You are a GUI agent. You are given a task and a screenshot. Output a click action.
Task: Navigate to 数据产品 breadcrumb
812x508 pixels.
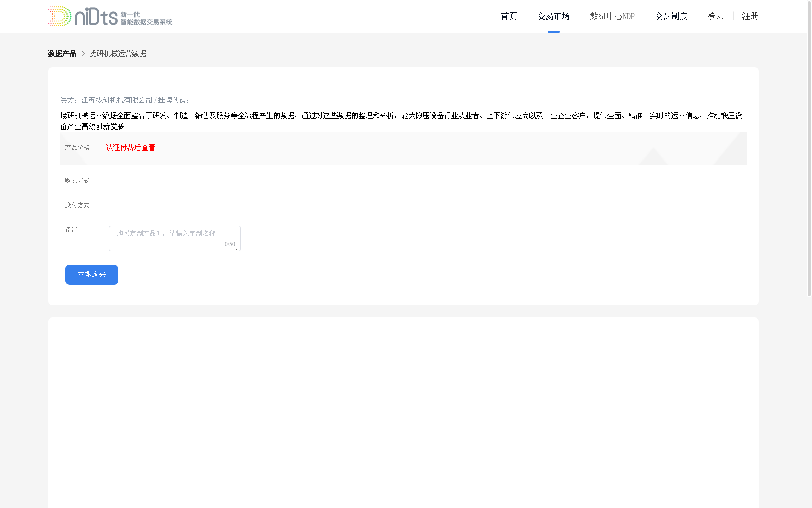click(62, 54)
